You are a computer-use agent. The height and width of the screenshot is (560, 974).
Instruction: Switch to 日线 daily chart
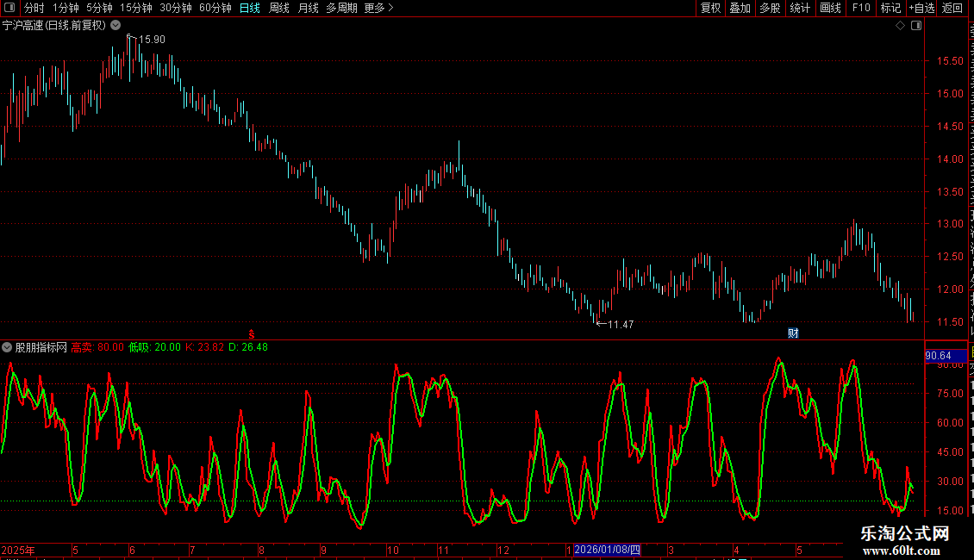250,8
